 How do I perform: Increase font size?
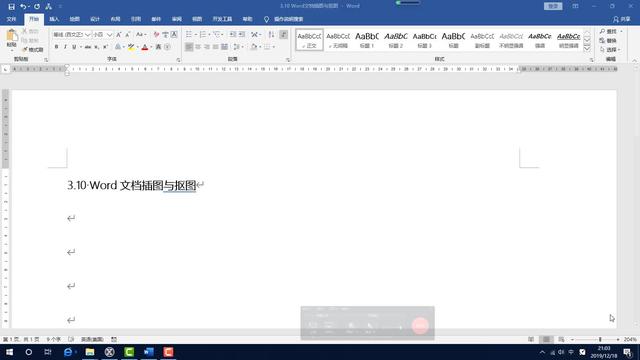[x=119, y=35]
